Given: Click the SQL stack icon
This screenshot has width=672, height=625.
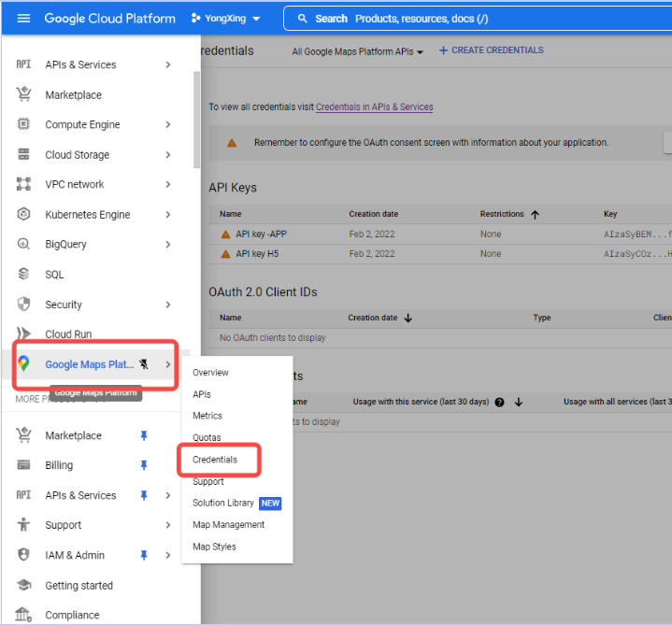Looking at the screenshot, I should pyautogui.click(x=23, y=274).
